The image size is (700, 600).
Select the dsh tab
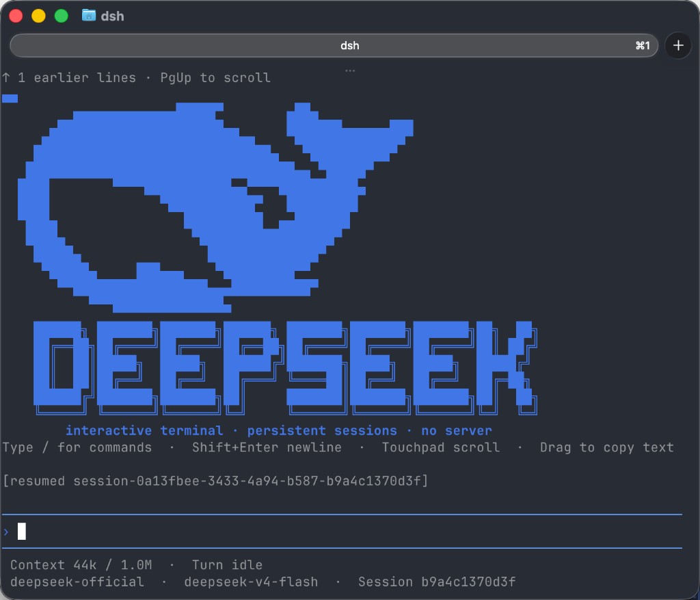coord(334,46)
